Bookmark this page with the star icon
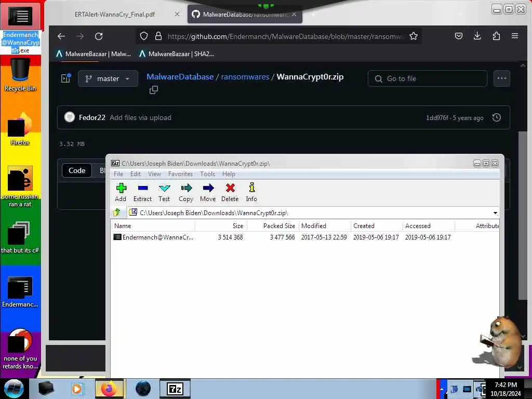532x399 pixels. [413, 36]
